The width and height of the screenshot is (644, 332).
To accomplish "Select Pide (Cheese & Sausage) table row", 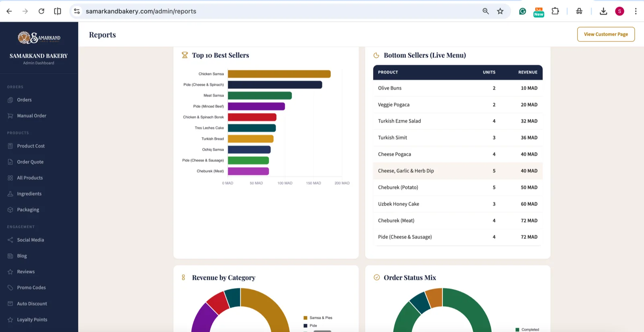I will point(458,237).
